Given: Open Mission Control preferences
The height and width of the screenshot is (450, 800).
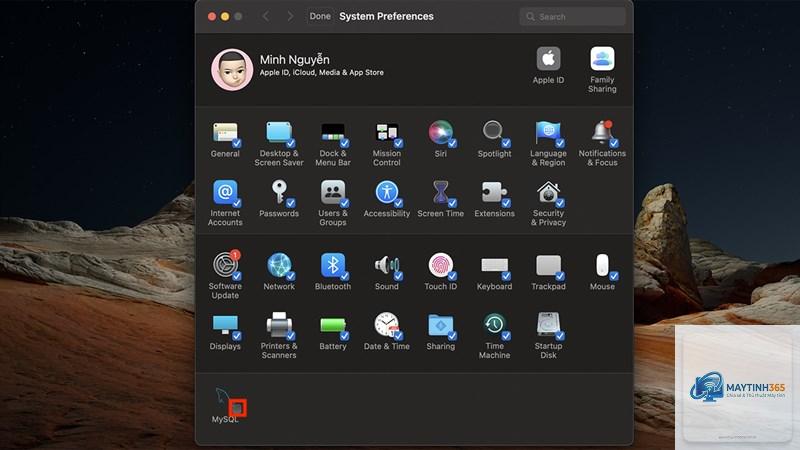Looking at the screenshot, I should [387, 134].
